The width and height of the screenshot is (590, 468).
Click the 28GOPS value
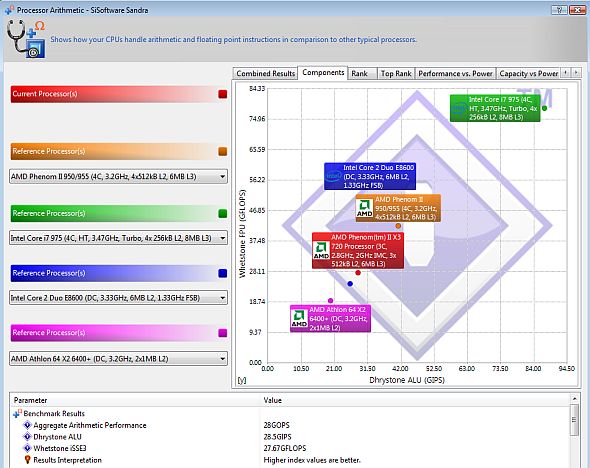pos(277,425)
